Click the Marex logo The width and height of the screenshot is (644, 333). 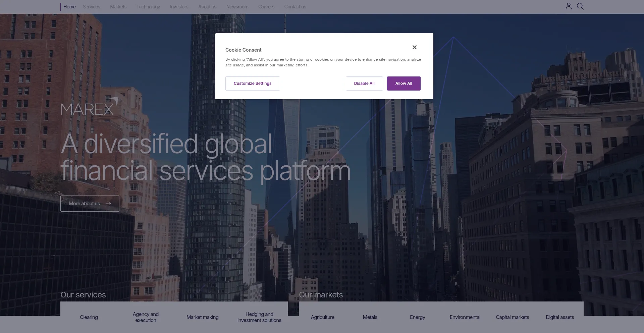coord(90,107)
